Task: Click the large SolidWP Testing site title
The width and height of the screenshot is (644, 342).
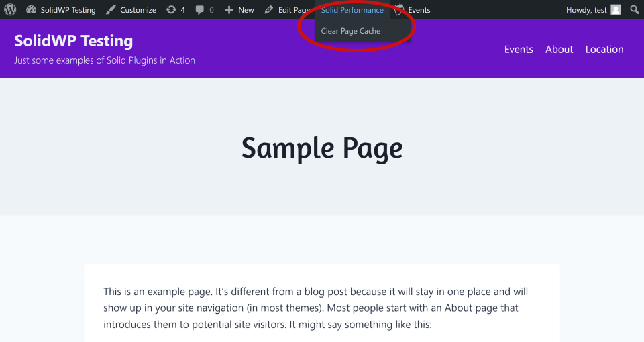Action: (74, 41)
